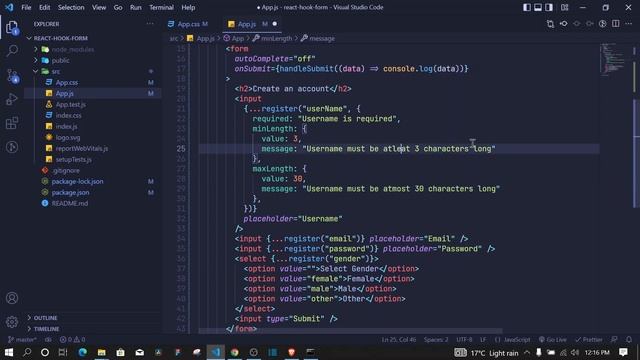Open File Explorer from taskbar

[x=101, y=352]
